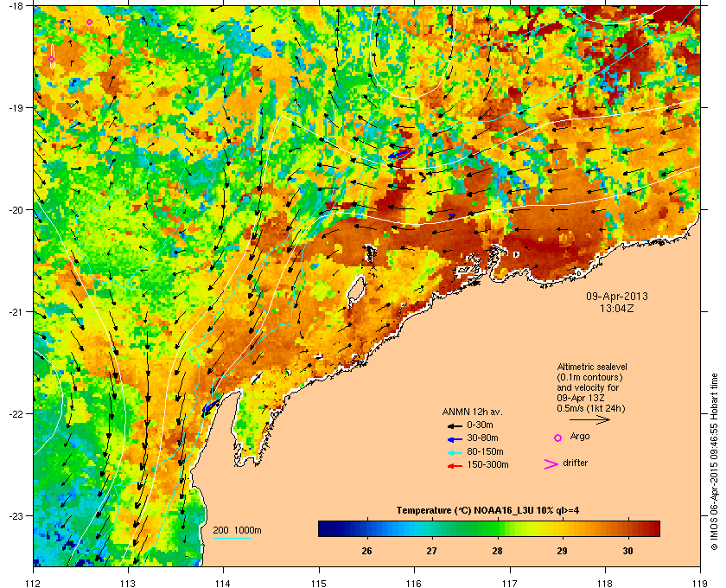Click the blue 30-80m legend arrow
The height and width of the screenshot is (588, 726).
(x=455, y=439)
